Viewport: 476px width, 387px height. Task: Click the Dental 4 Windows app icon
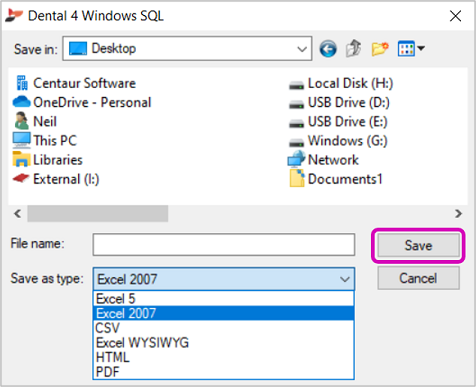[14, 15]
